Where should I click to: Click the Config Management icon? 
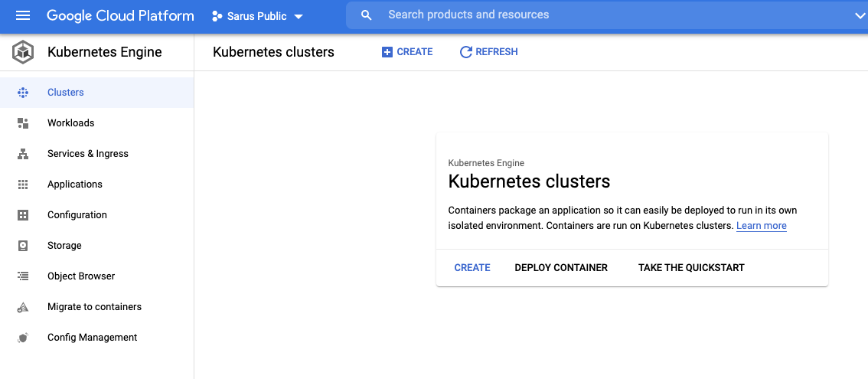click(x=23, y=338)
